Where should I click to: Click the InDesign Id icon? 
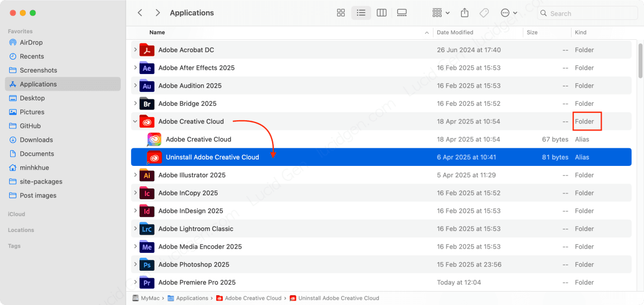pos(147,211)
